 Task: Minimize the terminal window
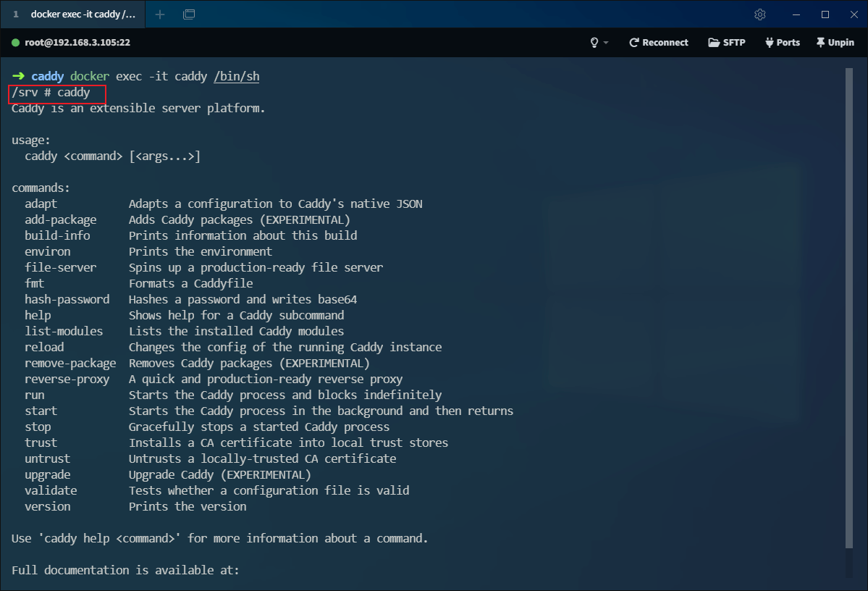796,14
